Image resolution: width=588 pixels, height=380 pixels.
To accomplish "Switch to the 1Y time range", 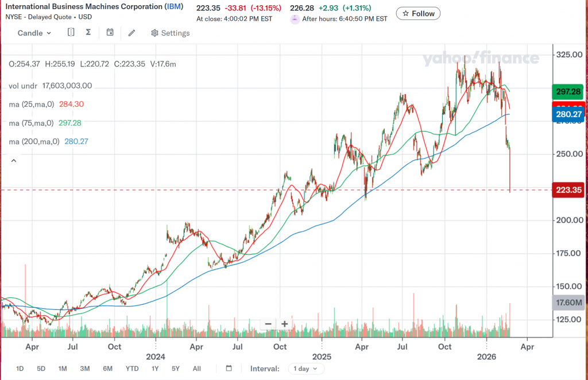I will click(155, 369).
